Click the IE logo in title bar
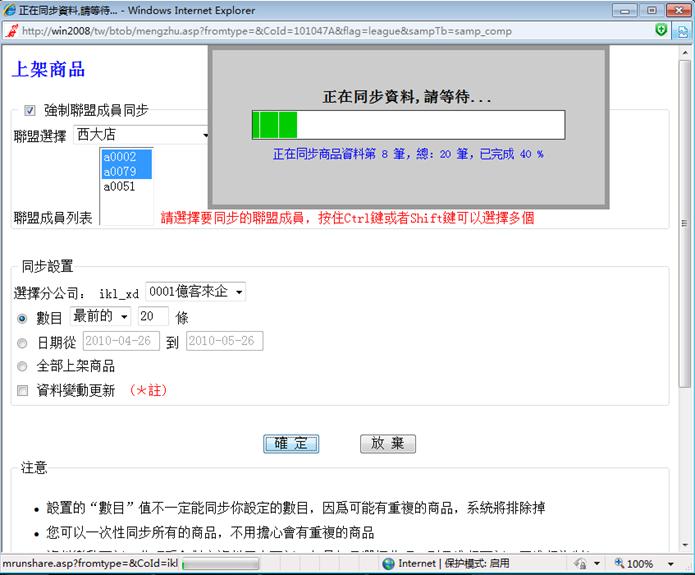 9,9
